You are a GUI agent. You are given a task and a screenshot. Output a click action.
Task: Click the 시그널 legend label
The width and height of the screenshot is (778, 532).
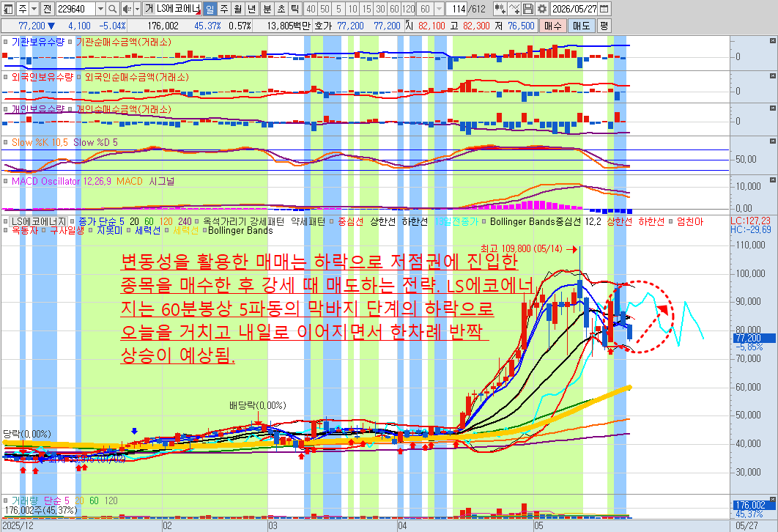point(162,181)
